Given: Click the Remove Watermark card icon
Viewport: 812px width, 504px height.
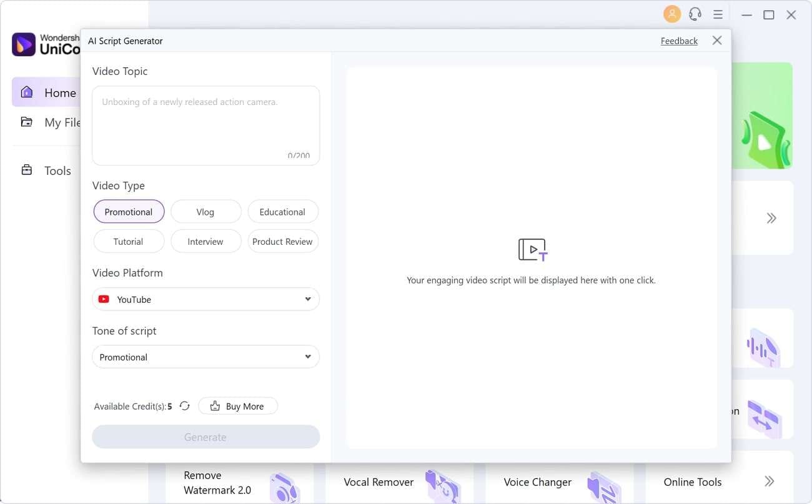Looking at the screenshot, I should tap(286, 488).
